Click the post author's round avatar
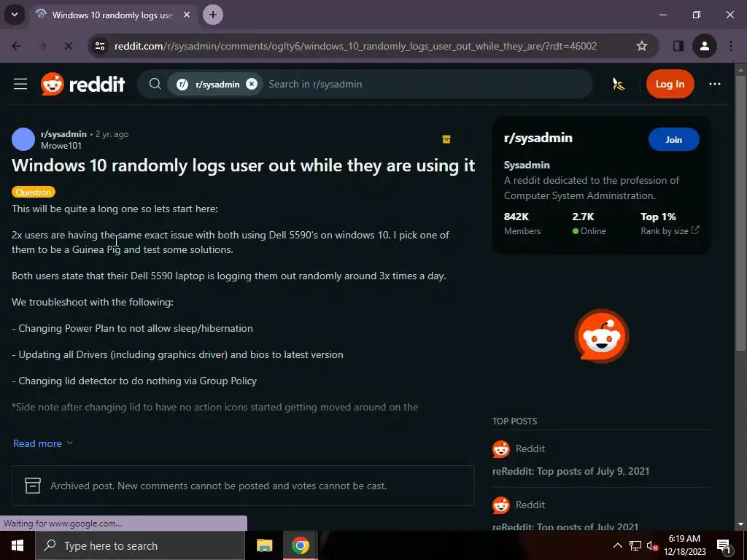747x560 pixels. [23, 139]
